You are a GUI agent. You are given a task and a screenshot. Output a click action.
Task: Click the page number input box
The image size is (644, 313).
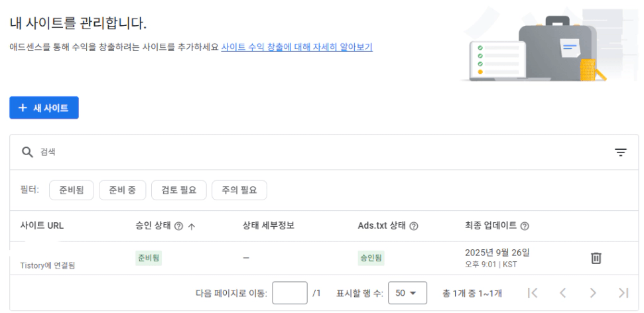290,292
